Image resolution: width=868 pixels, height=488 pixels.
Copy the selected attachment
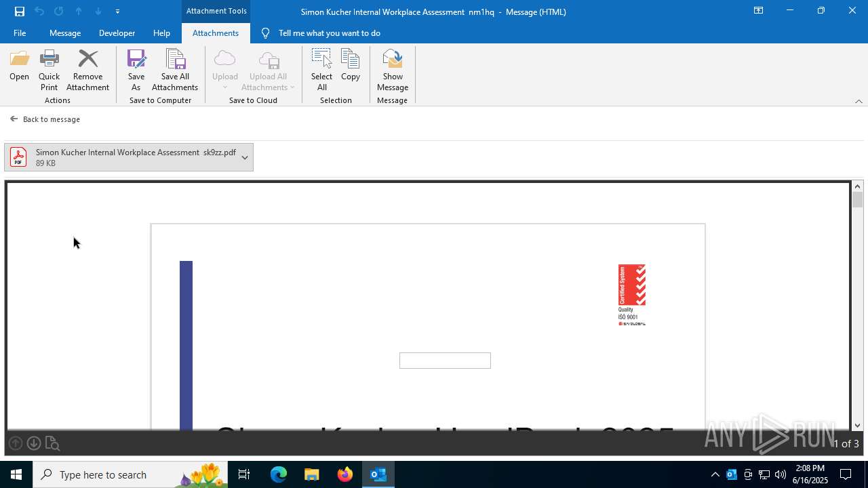(x=351, y=66)
